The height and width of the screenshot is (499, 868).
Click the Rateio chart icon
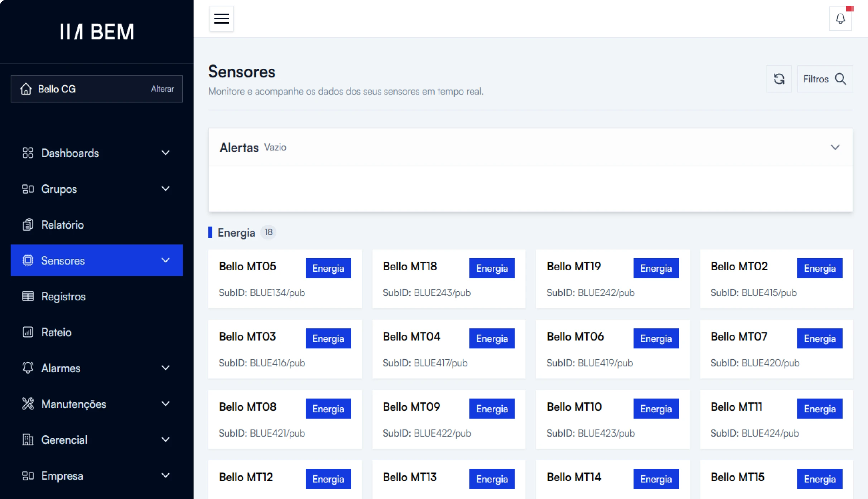pos(28,332)
